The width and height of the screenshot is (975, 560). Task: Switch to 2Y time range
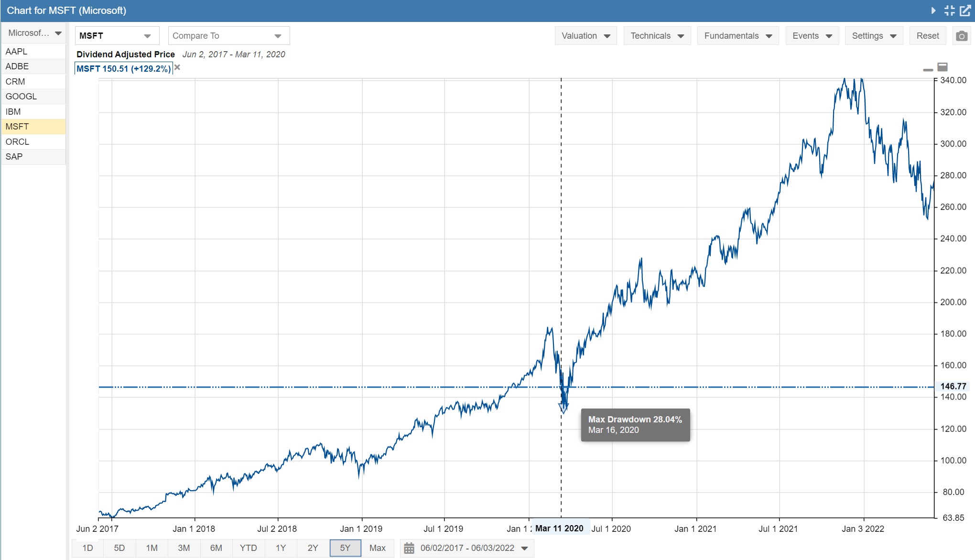313,548
